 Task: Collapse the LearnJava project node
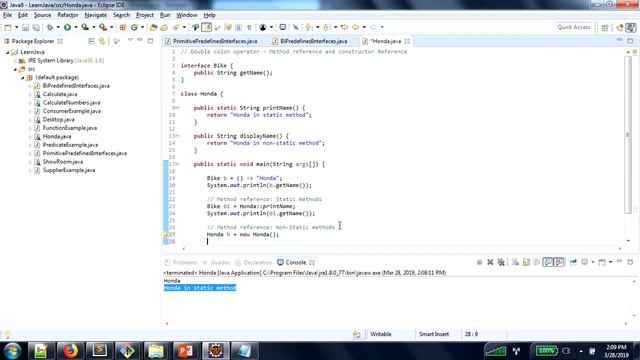pyautogui.click(x=7, y=52)
